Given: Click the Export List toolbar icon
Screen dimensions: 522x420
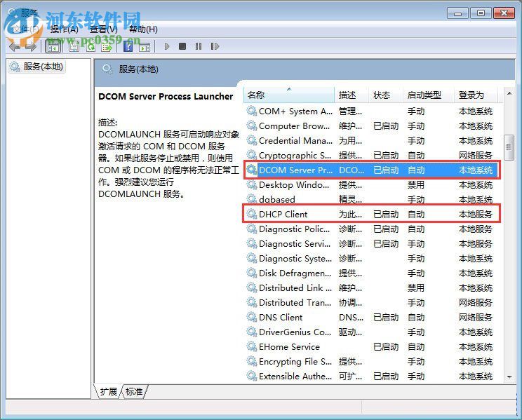Looking at the screenshot, I should point(107,46).
